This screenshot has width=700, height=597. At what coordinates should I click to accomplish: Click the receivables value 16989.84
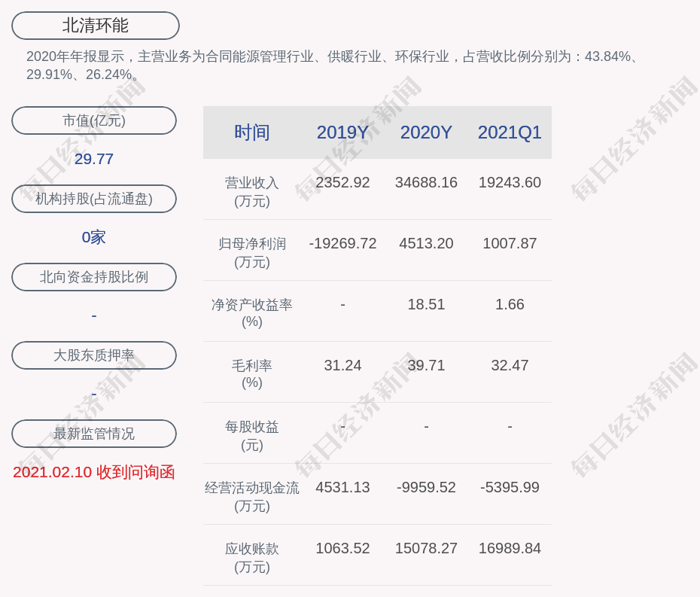[x=510, y=548]
